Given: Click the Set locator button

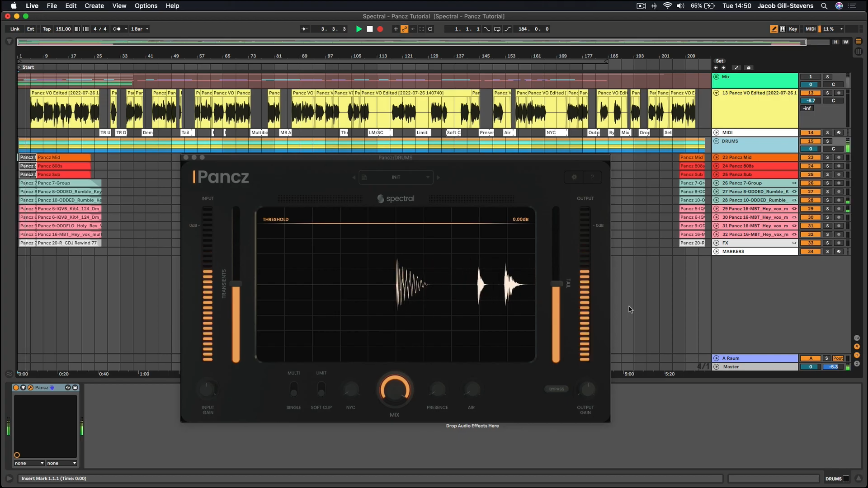Looking at the screenshot, I should point(720,61).
